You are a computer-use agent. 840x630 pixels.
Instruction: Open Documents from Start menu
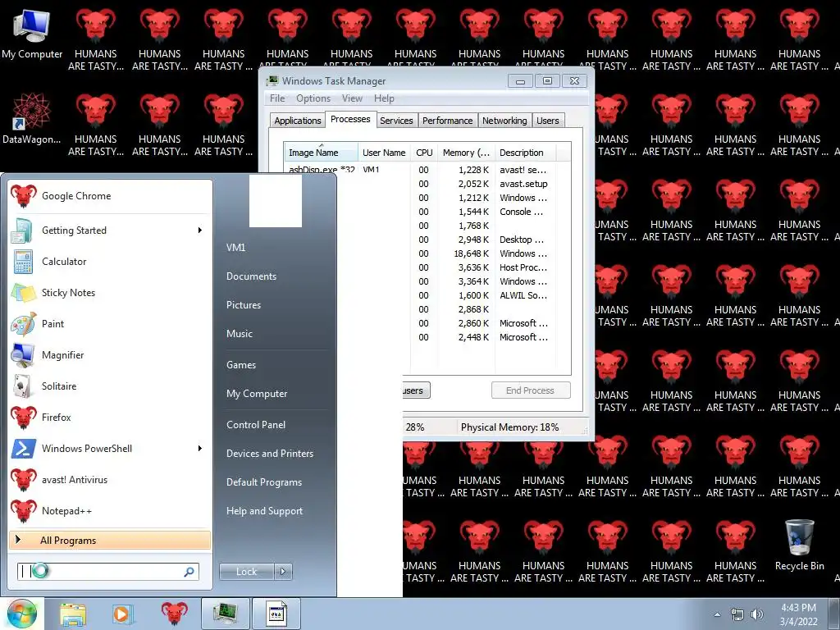point(251,276)
